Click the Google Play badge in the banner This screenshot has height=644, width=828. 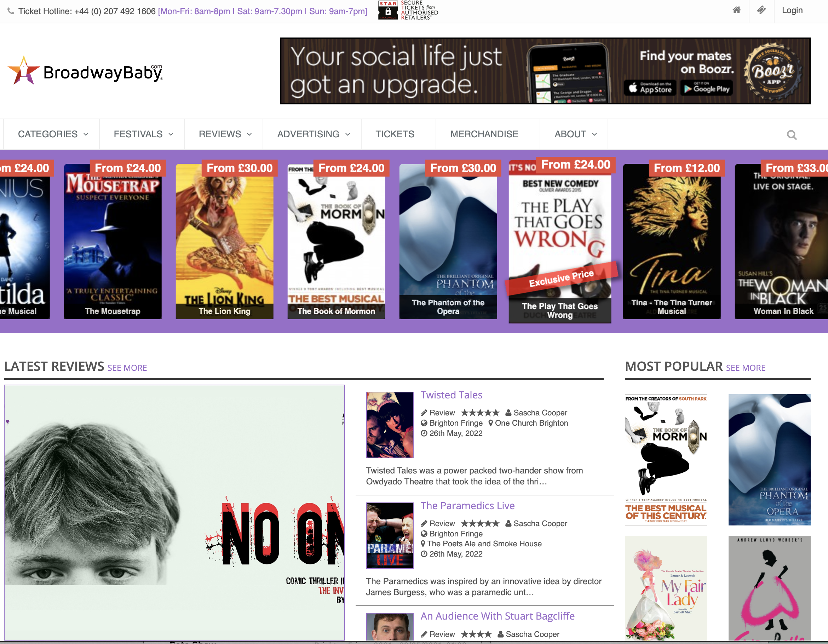coord(706,88)
